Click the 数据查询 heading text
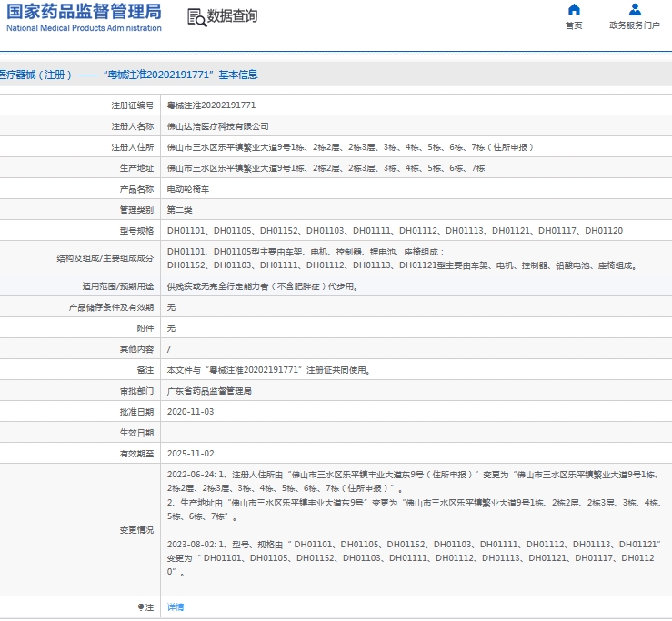 [232, 16]
